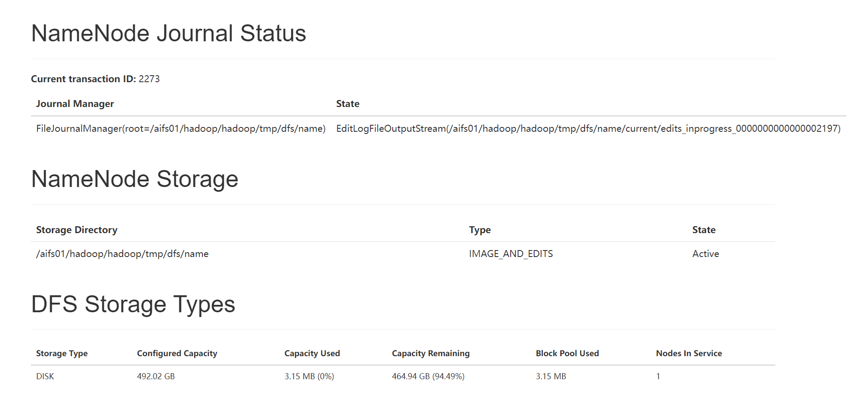Click the Journal Manager column header
The width and height of the screenshot is (868, 404).
click(74, 104)
